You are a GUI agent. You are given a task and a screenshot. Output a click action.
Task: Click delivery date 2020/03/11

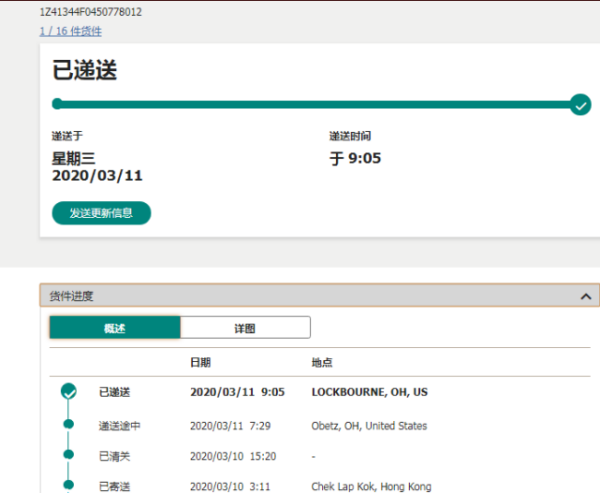coord(97,175)
